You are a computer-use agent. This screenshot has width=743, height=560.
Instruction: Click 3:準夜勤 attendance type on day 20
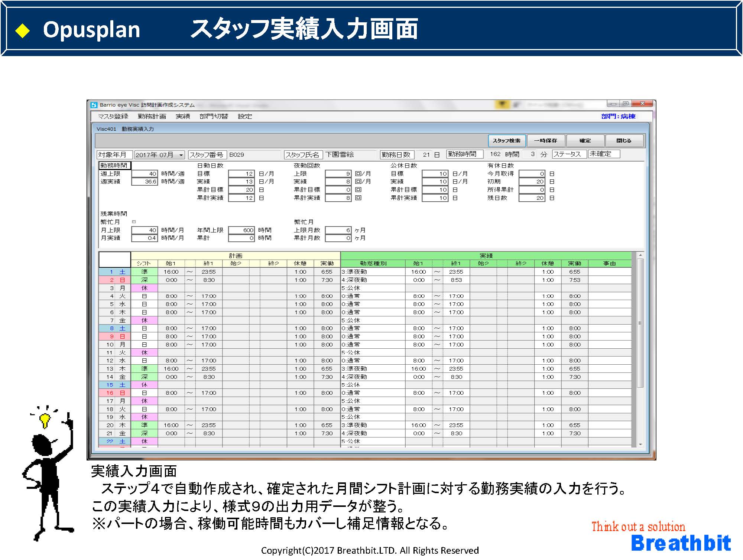point(373,425)
